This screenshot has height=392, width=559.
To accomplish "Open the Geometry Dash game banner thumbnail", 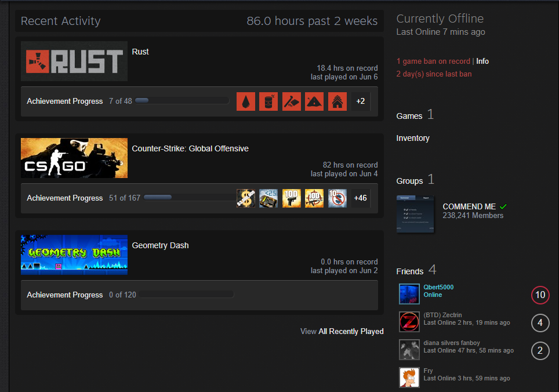I will [x=74, y=255].
